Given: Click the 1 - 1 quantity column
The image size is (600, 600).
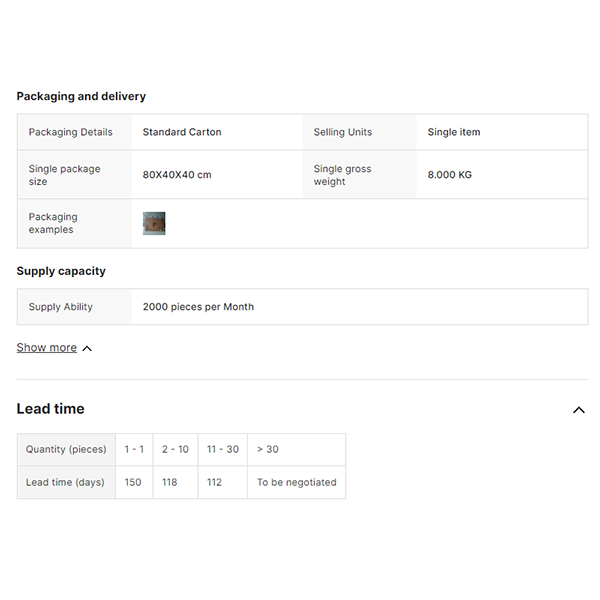Looking at the screenshot, I should (134, 450).
